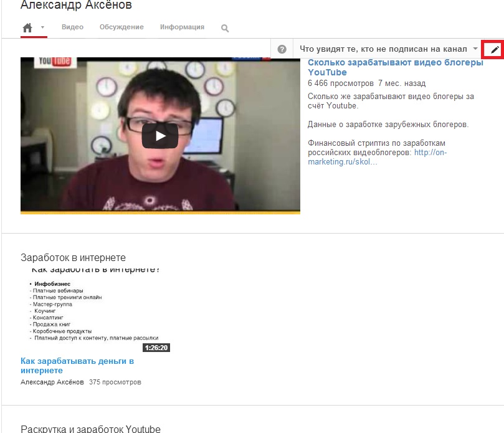The image size is (504, 433).
Task: Open the channel Home tab icon
Action: click(27, 27)
